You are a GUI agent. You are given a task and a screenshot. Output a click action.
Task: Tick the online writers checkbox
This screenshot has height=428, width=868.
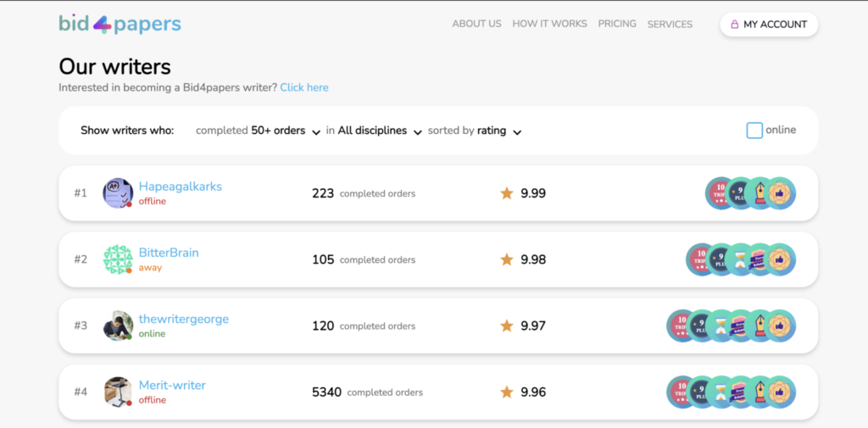pos(754,131)
